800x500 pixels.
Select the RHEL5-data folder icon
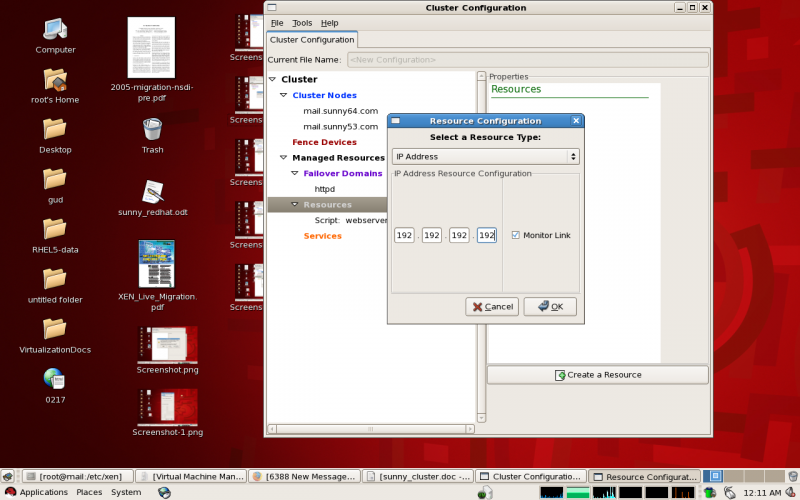click(55, 230)
